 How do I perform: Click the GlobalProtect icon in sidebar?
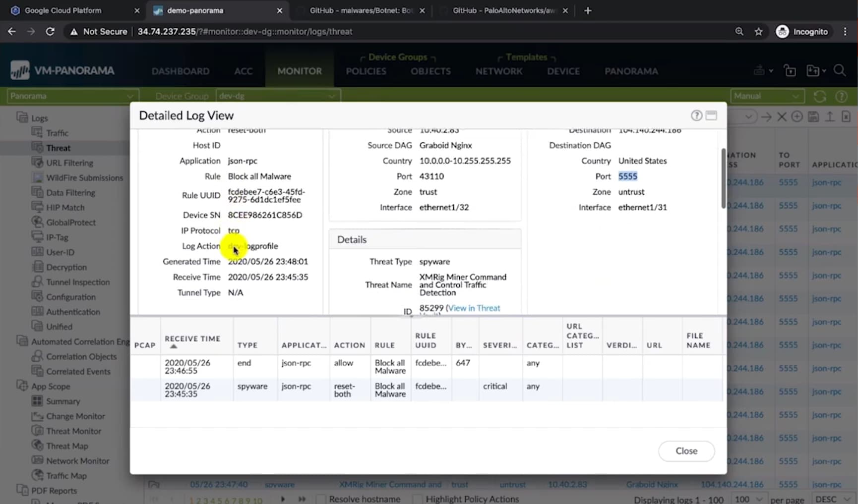point(37,222)
